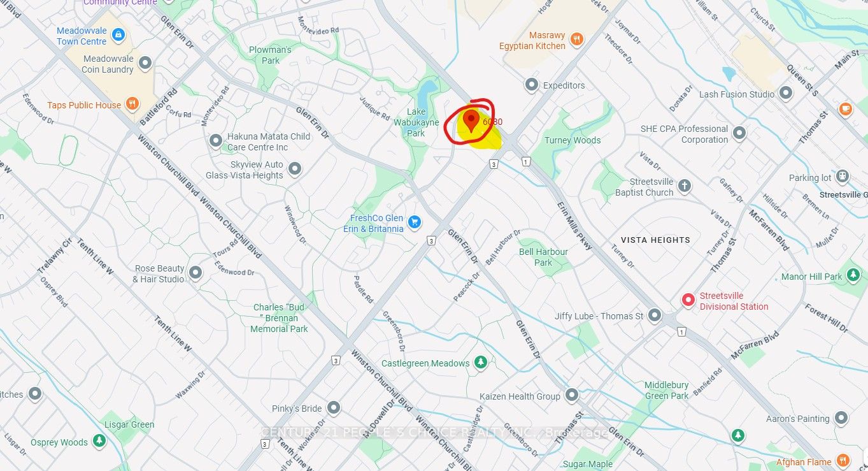Screen dimensions: 868x471
Task: Select the Taps Public House restaurant icon
Action: click(x=132, y=105)
